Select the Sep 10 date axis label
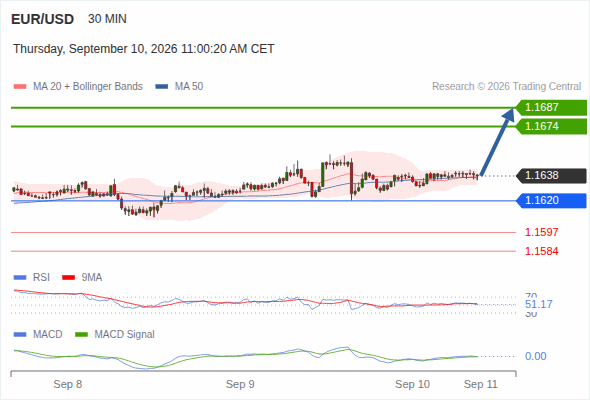 [x=412, y=384]
